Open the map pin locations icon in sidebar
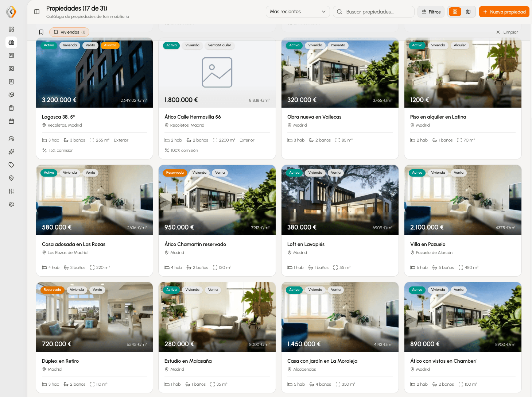 click(x=11, y=178)
